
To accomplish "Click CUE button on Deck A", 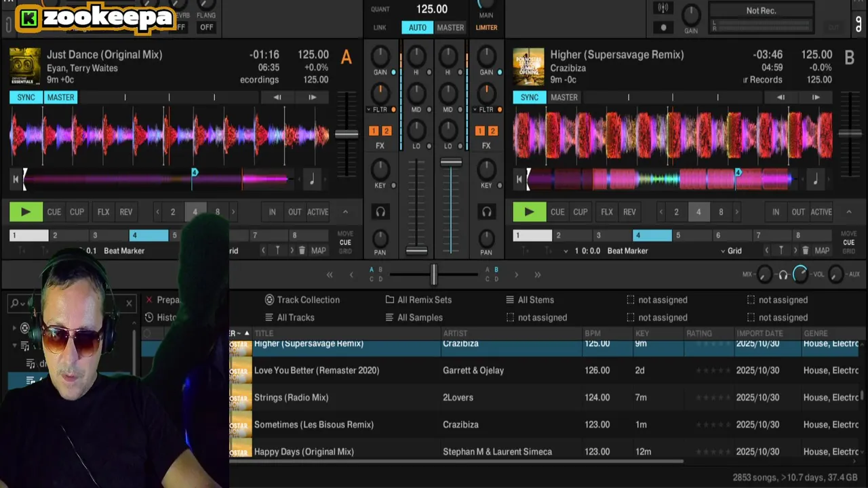I will click(x=54, y=212).
